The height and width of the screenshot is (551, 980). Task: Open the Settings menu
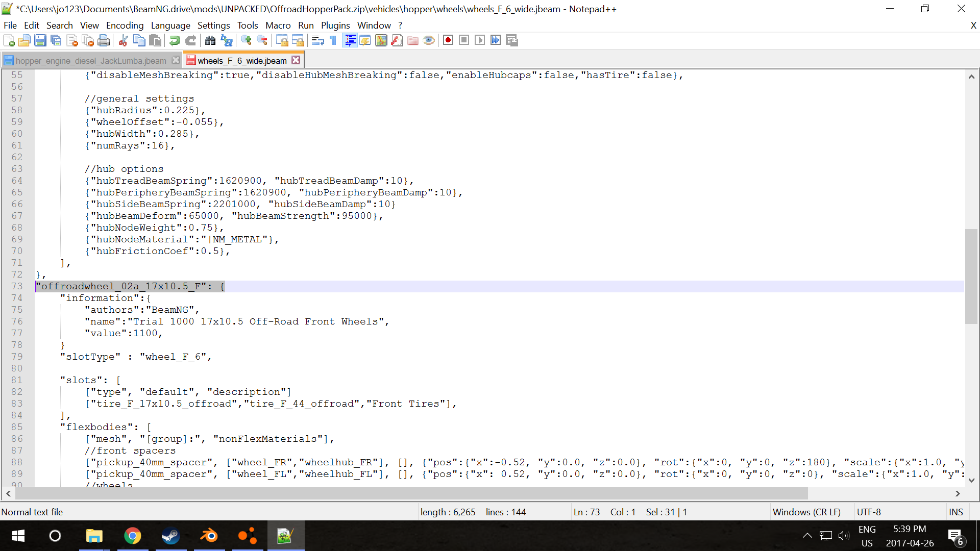pyautogui.click(x=214, y=26)
